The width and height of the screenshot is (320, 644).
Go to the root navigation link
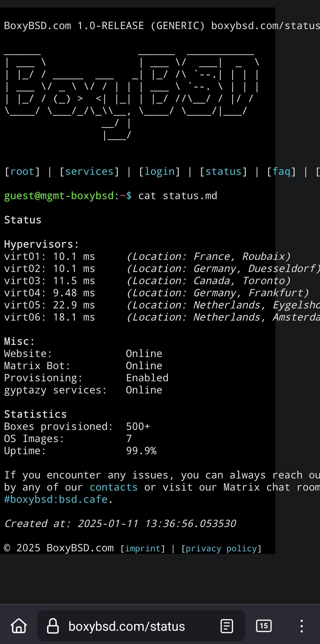(x=22, y=172)
